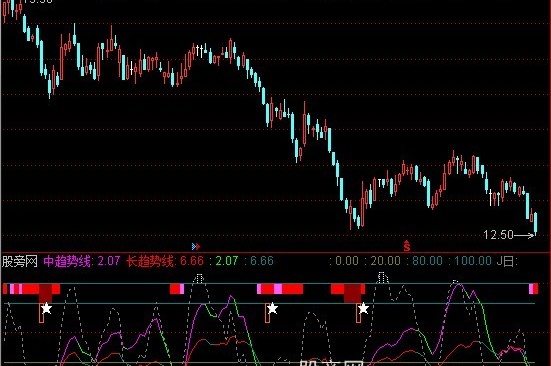Image resolution: width=551 pixels, height=366 pixels.
Task: Select the middle white star signal
Action: coord(272,309)
